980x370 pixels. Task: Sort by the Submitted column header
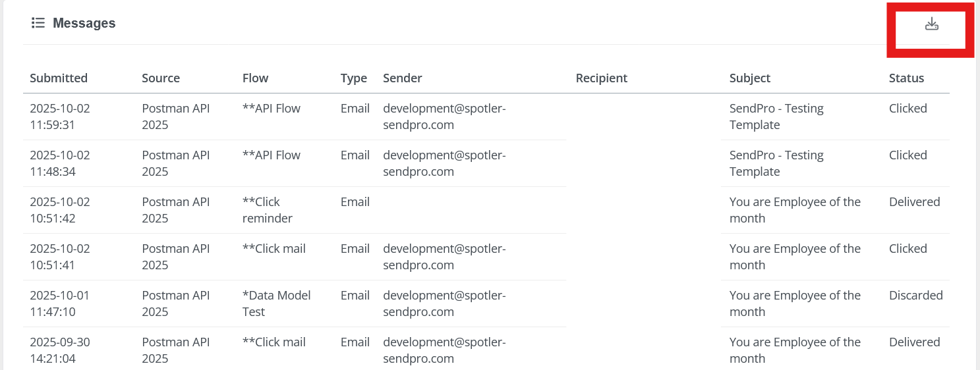pyautogui.click(x=59, y=78)
